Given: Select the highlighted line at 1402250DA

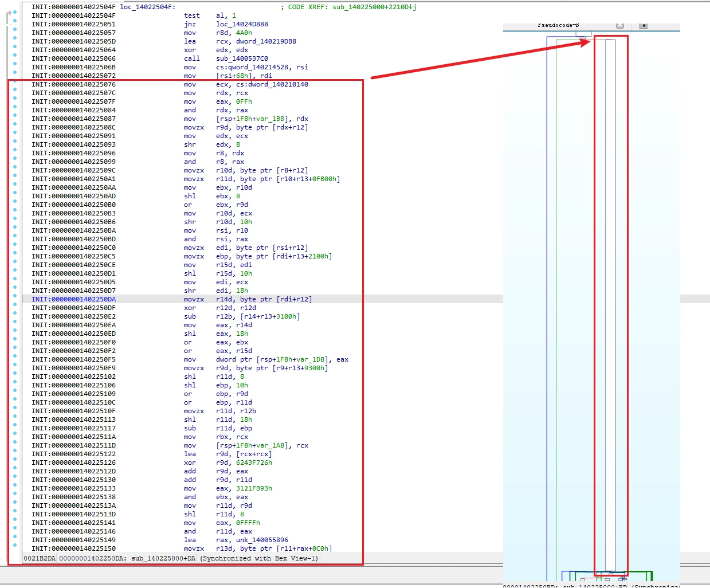Looking at the screenshot, I should click(262, 299).
